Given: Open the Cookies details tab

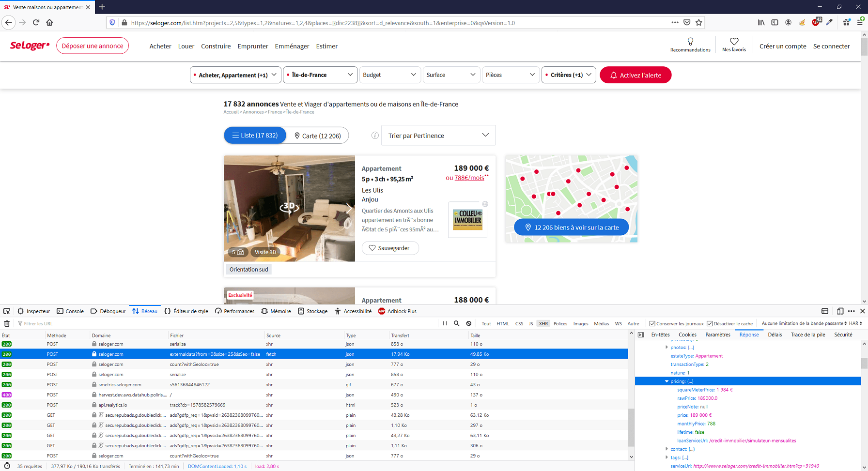Looking at the screenshot, I should tap(687, 334).
